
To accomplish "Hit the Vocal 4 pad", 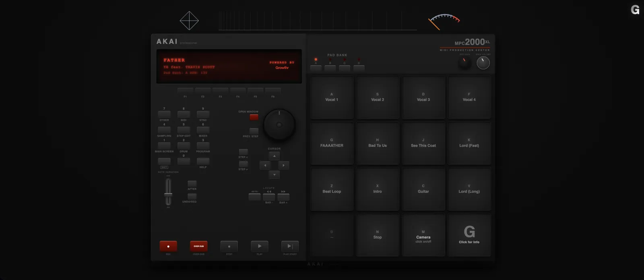I will [x=469, y=97].
